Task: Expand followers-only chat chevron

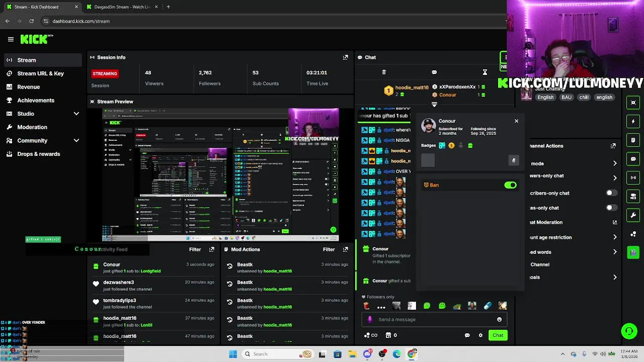Action: pos(615,178)
